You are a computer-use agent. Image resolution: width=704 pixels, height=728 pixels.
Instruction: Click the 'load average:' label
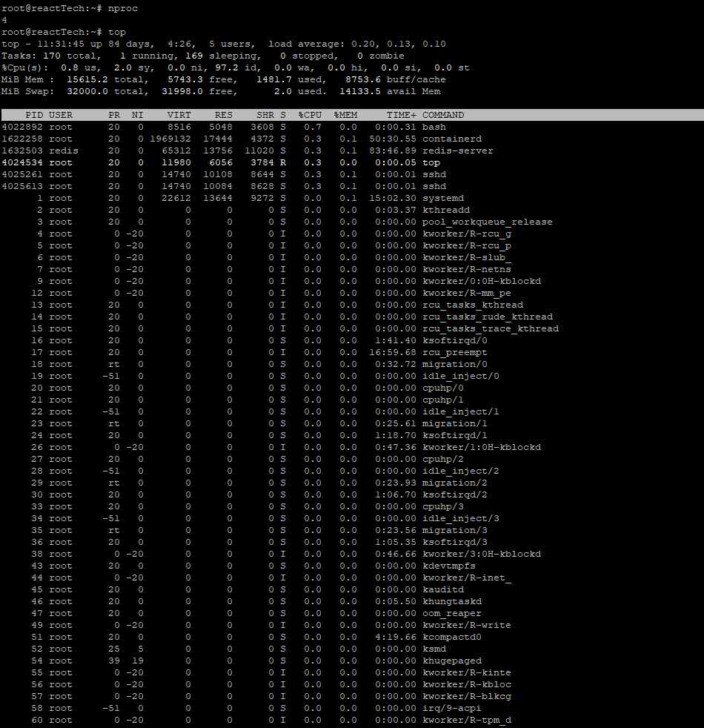pyautogui.click(x=307, y=44)
